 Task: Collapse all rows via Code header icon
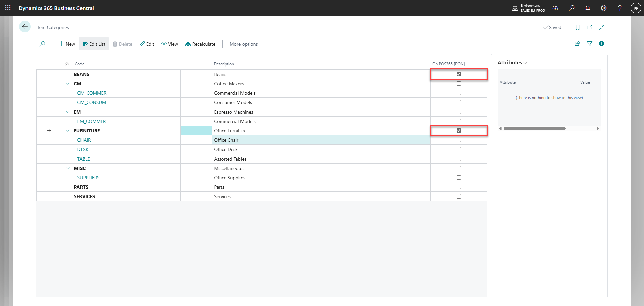(67, 64)
